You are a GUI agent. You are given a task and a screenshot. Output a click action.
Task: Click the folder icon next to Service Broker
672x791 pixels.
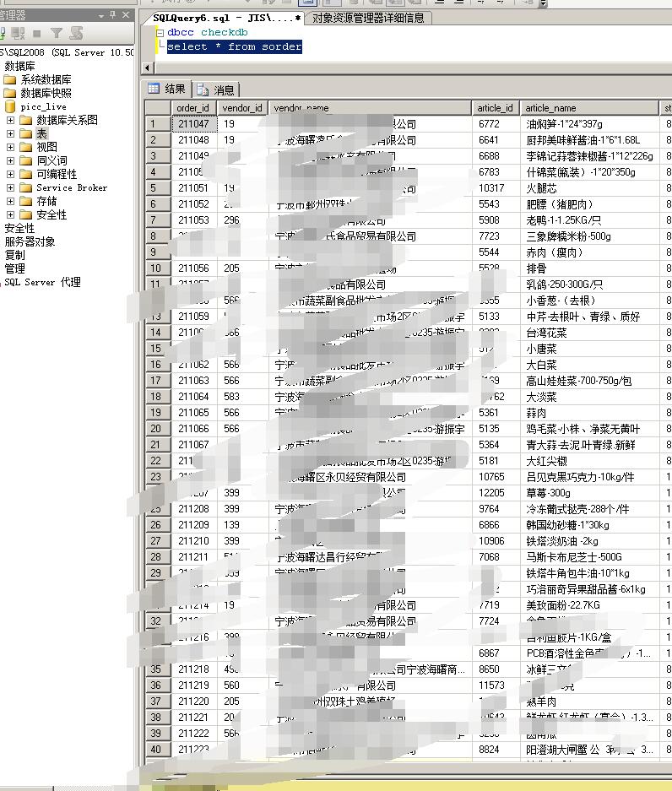point(25,187)
